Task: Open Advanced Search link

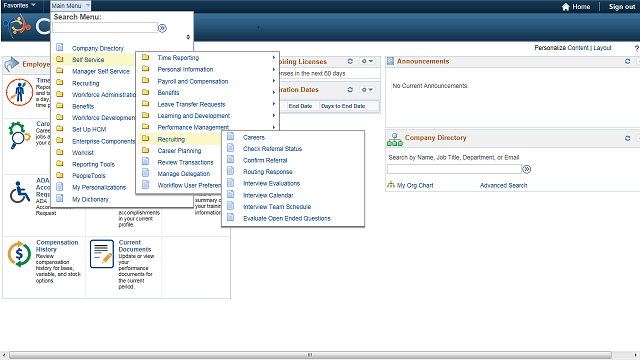Action: [503, 185]
